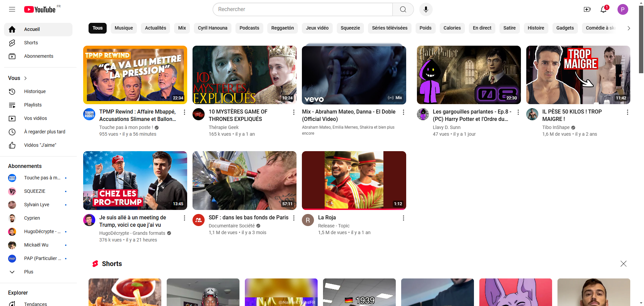Select the Séries télévisées chip
644x306 pixels.
click(390, 28)
